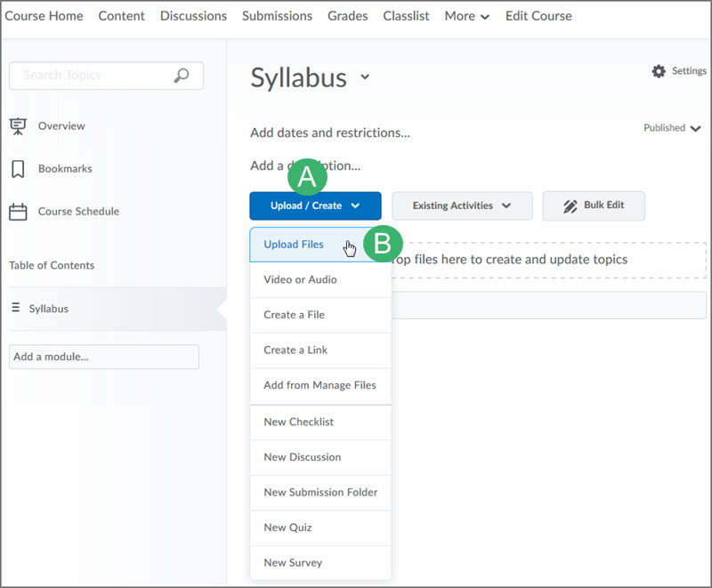Click Add dates and restrictions
The height and width of the screenshot is (588, 712).
(330, 133)
